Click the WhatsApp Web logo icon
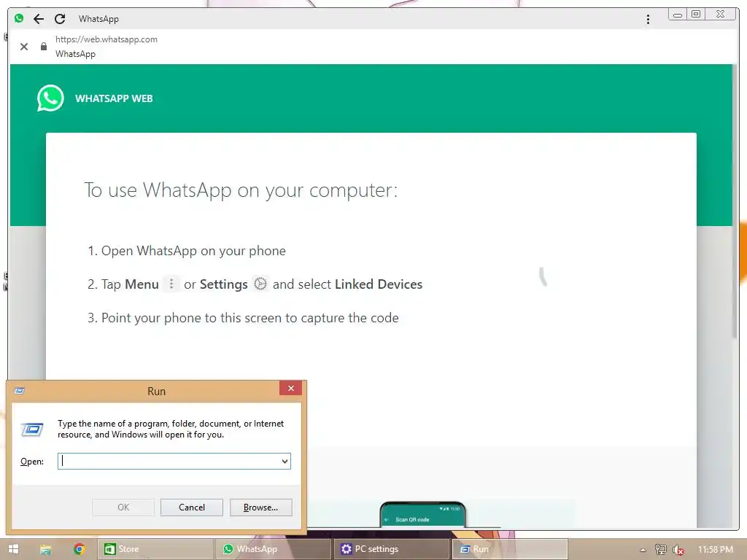The height and width of the screenshot is (560, 747). (x=50, y=98)
